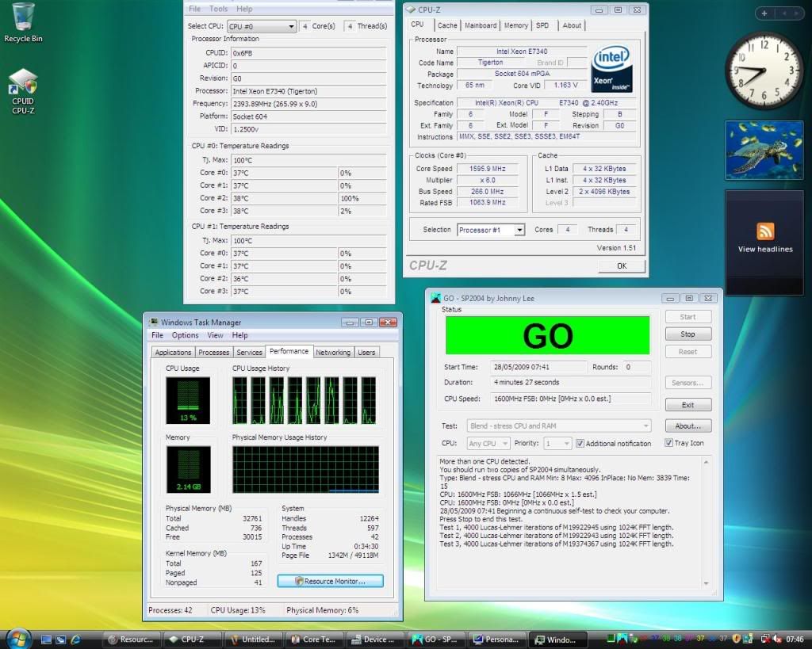
Task: Switch to the Cache tab in CPU-Z
Action: click(447, 25)
